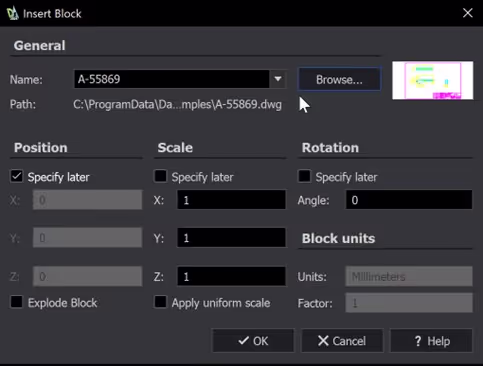Click the block preview thumbnail
The width and height of the screenshot is (483, 366).
coord(433,80)
